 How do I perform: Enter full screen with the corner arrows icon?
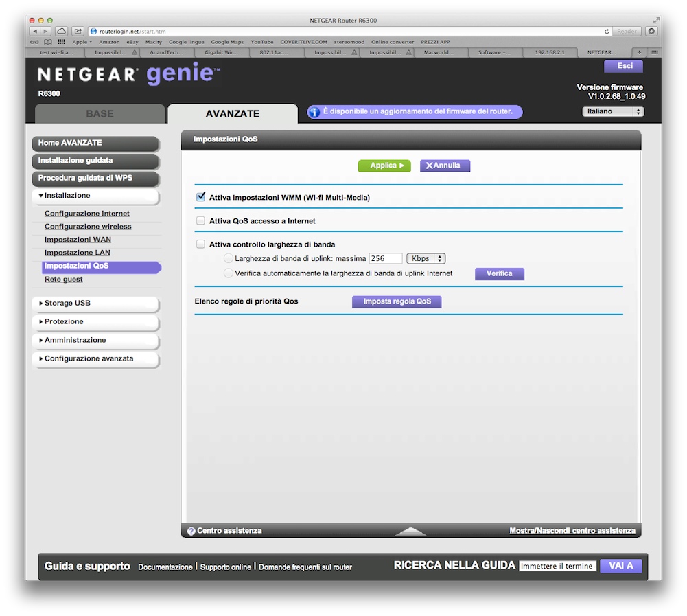click(x=656, y=20)
